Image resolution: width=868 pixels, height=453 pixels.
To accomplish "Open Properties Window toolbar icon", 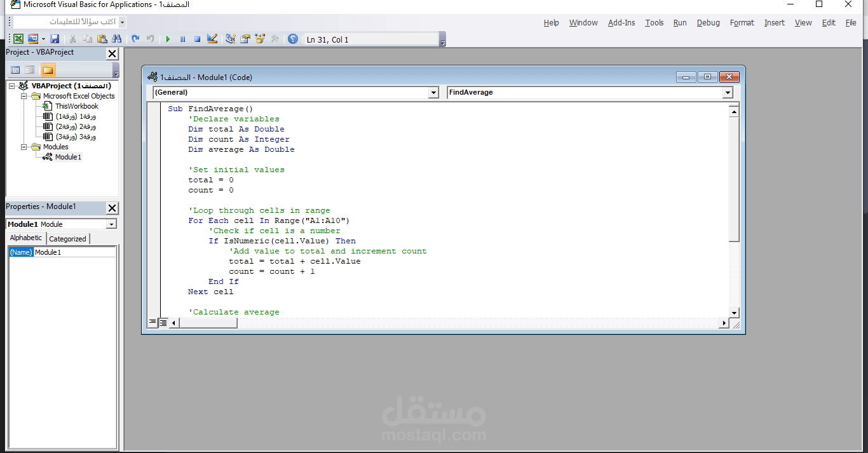I will (x=245, y=39).
